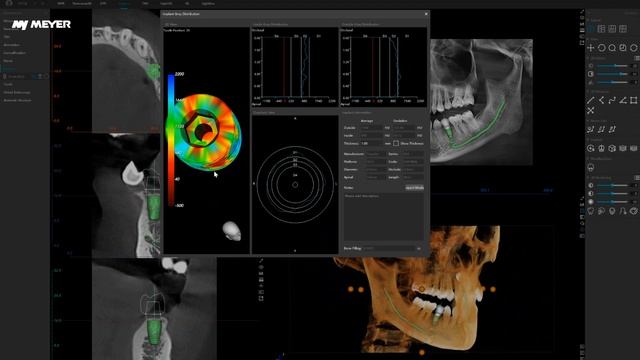This screenshot has height=360, width=640.
Task: Click the first nerve canal tool icon
Action: [x=591, y=129]
